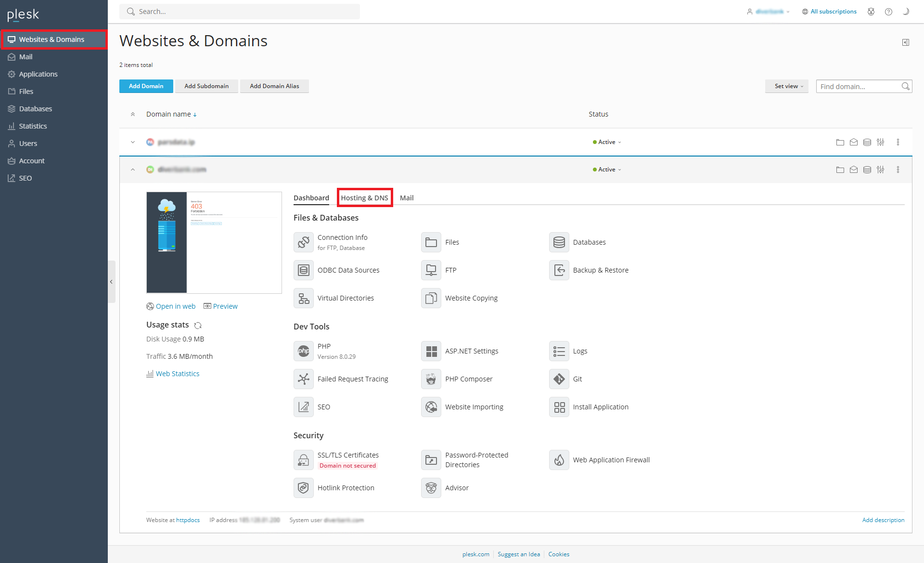Click the Add description link
Viewport: 924px width, 563px height.
click(x=883, y=520)
